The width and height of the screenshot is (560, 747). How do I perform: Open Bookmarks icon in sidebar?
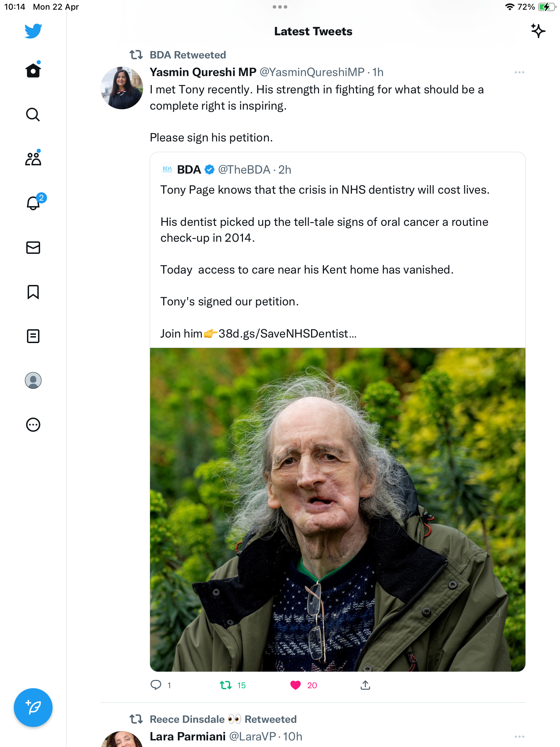pos(33,292)
